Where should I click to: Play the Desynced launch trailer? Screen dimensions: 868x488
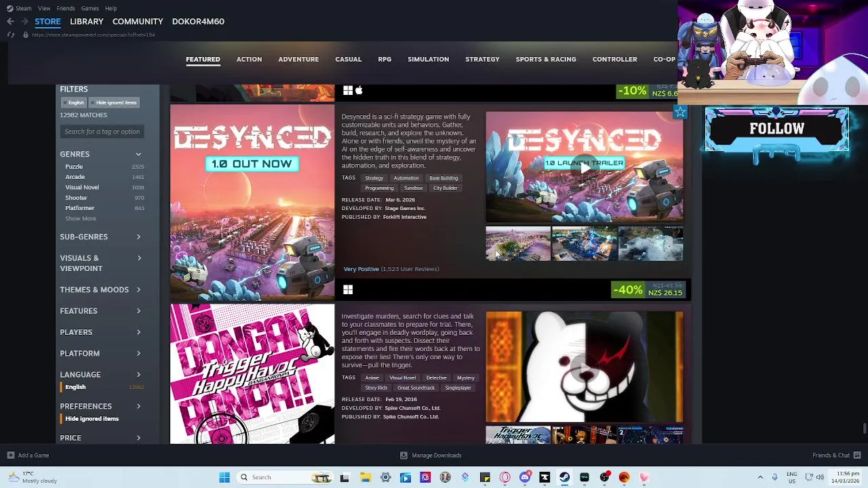click(x=585, y=167)
